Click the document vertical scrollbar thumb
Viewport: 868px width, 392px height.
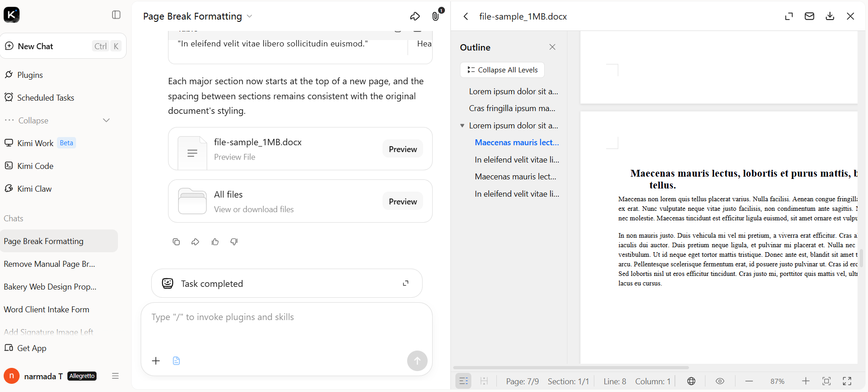pos(861,258)
